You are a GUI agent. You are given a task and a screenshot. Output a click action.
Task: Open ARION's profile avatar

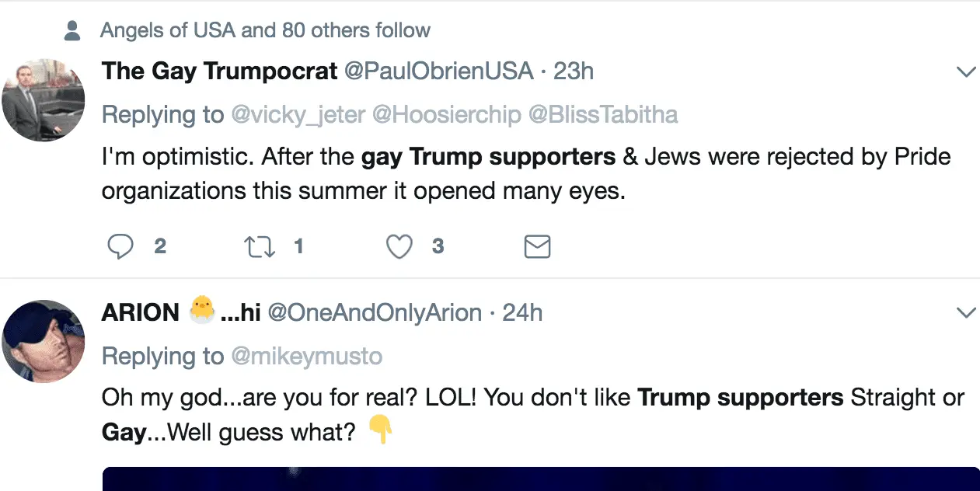coord(43,341)
